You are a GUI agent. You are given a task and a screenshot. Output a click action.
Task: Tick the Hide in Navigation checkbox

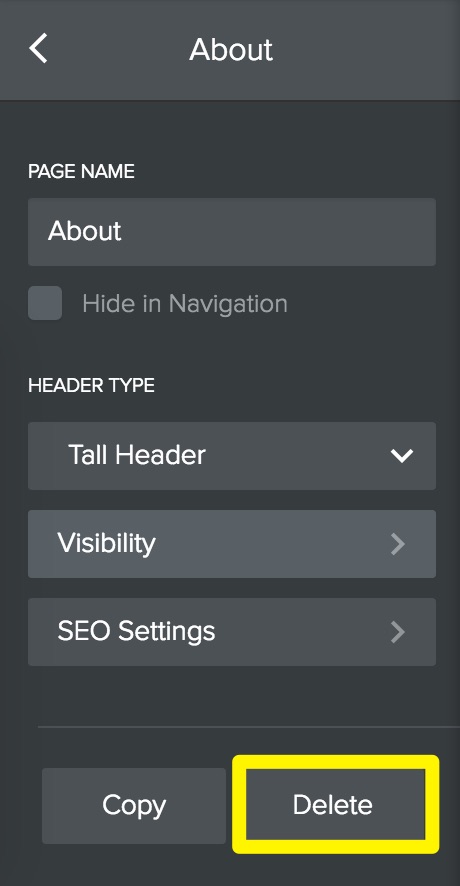click(45, 303)
